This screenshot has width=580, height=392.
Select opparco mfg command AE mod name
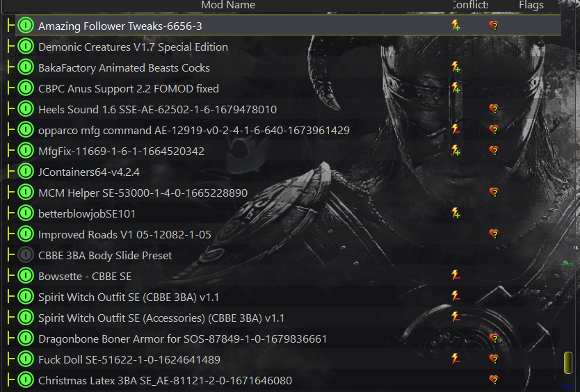pos(194,131)
